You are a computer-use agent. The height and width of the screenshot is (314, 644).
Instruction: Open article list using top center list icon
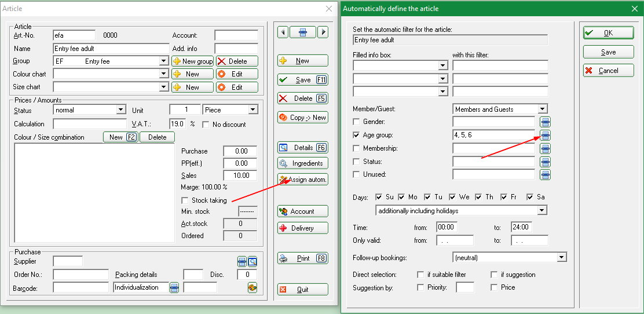(302, 32)
